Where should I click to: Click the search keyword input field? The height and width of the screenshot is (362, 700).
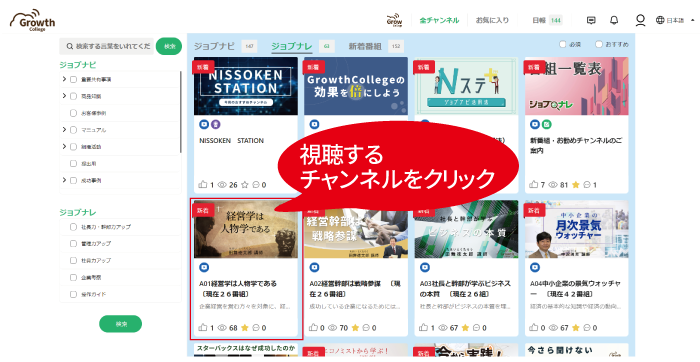[107, 46]
